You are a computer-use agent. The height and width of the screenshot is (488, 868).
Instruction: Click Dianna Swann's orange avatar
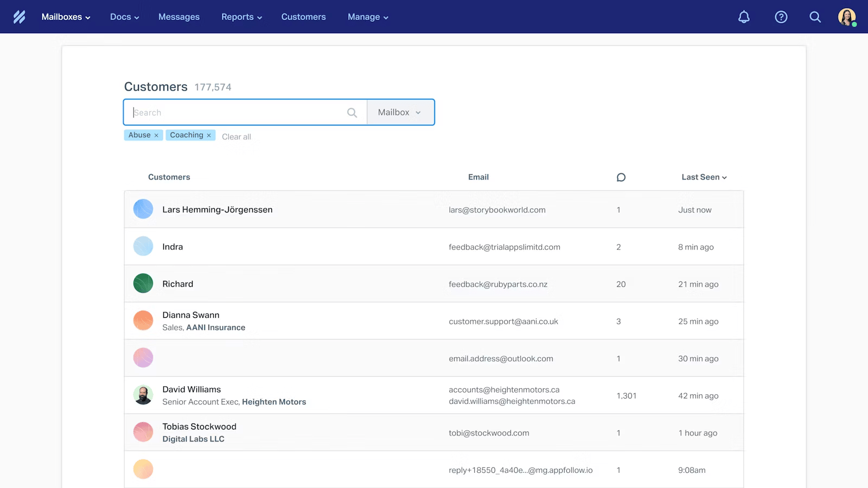point(143,320)
